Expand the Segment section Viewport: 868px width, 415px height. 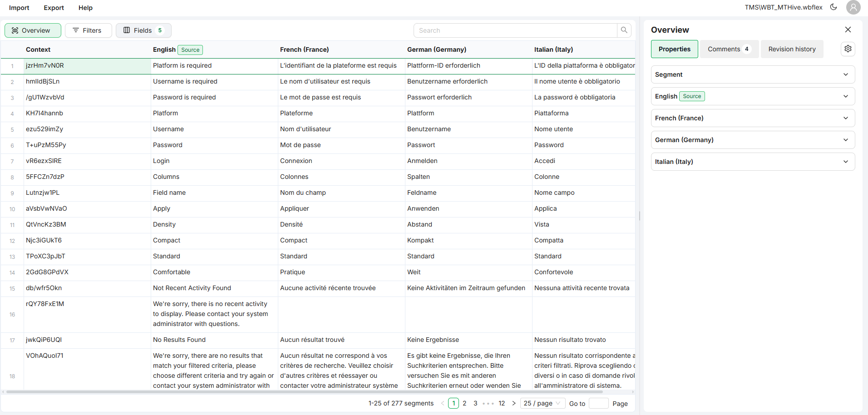[753, 74]
